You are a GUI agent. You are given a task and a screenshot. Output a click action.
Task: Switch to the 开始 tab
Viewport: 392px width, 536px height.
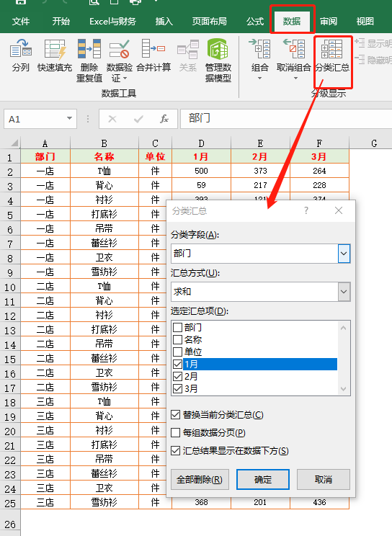click(x=61, y=21)
